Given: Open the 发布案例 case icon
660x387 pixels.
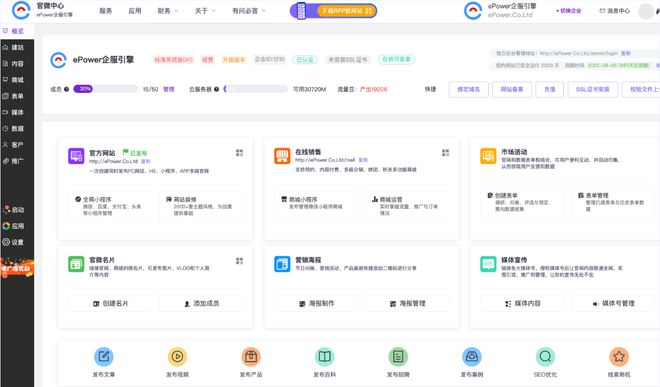Looking at the screenshot, I should click(471, 357).
